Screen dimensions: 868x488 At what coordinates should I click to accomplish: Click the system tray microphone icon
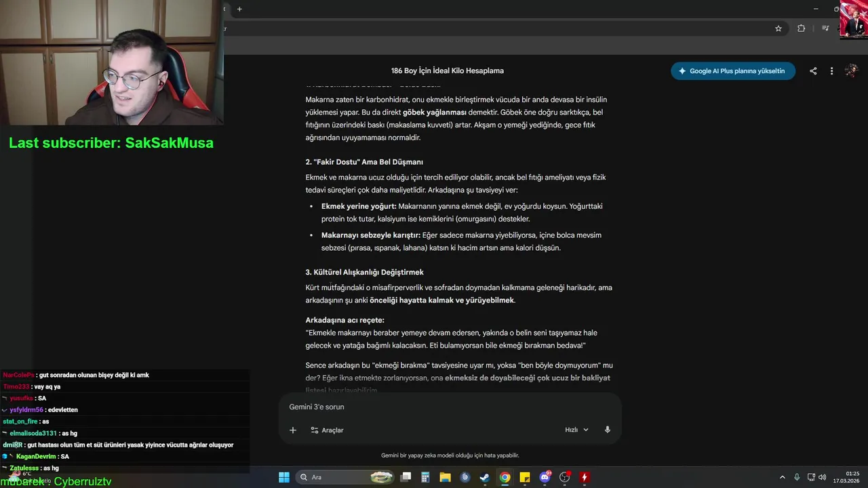coord(797,477)
